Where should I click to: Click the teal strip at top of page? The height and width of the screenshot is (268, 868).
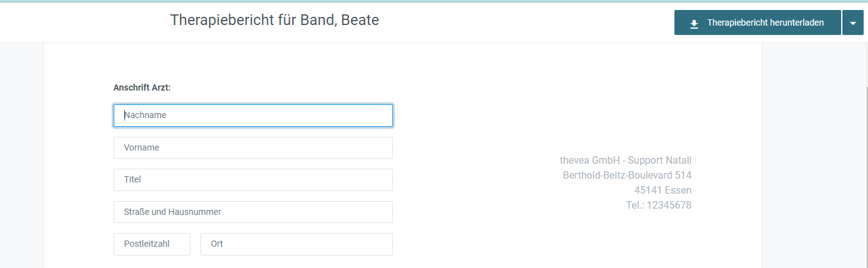(x=434, y=1)
